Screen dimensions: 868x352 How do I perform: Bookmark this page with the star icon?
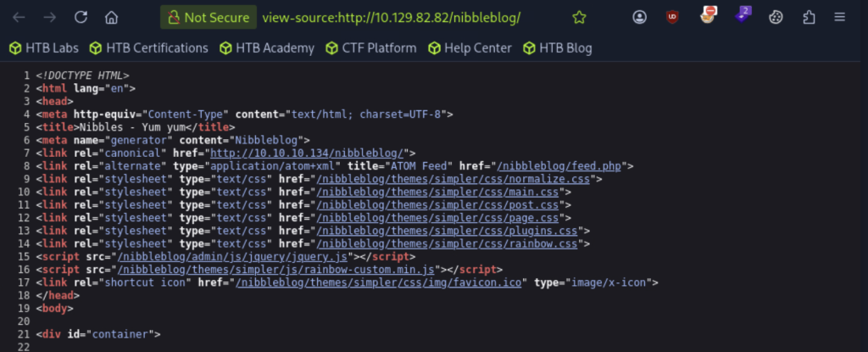point(579,18)
